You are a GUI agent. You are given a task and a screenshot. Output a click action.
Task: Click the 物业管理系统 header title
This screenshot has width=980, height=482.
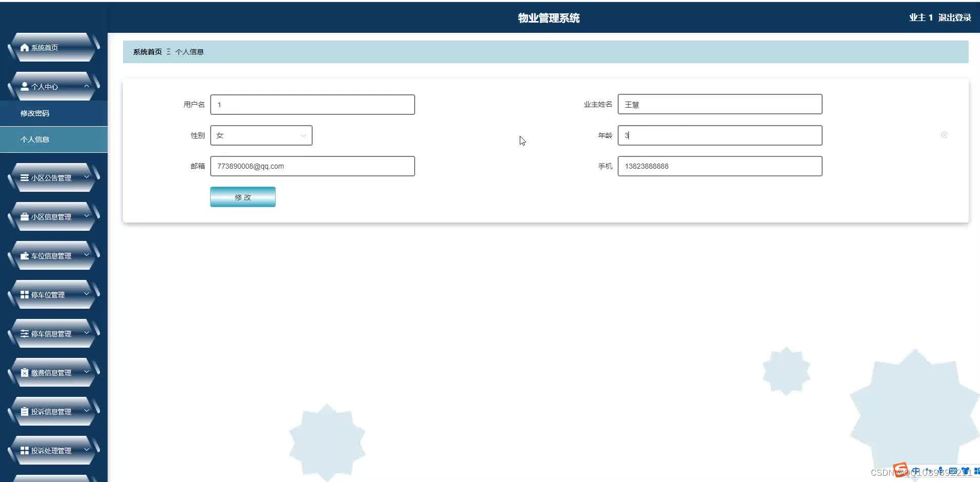pyautogui.click(x=548, y=18)
